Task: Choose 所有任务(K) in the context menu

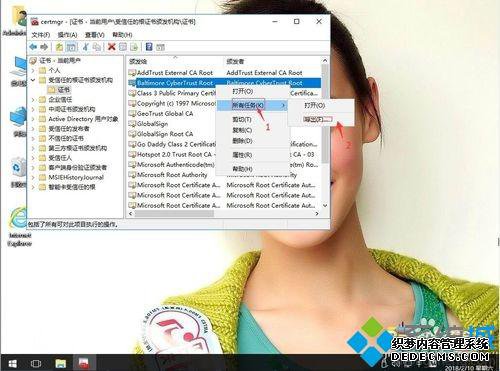Action: point(252,105)
